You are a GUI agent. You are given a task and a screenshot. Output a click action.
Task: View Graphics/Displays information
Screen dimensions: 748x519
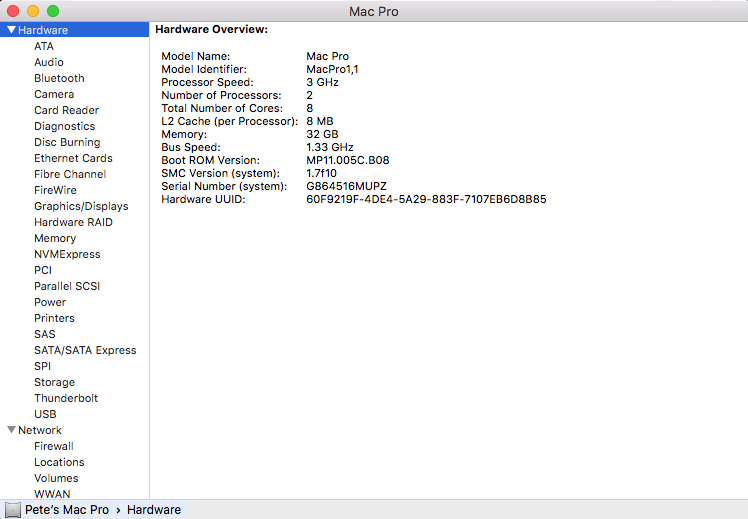(81, 206)
